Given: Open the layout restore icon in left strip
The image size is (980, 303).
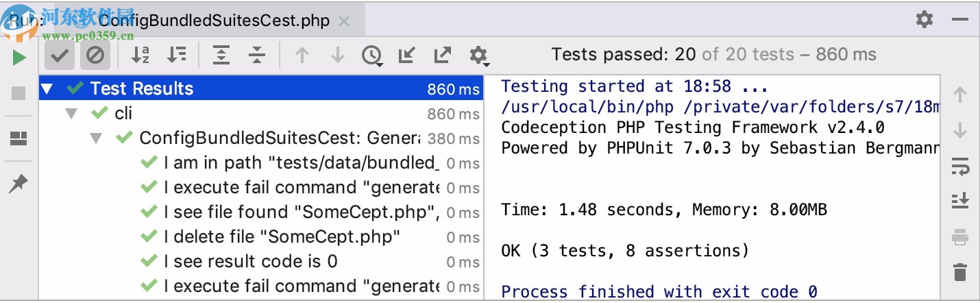Looking at the screenshot, I should click(19, 139).
